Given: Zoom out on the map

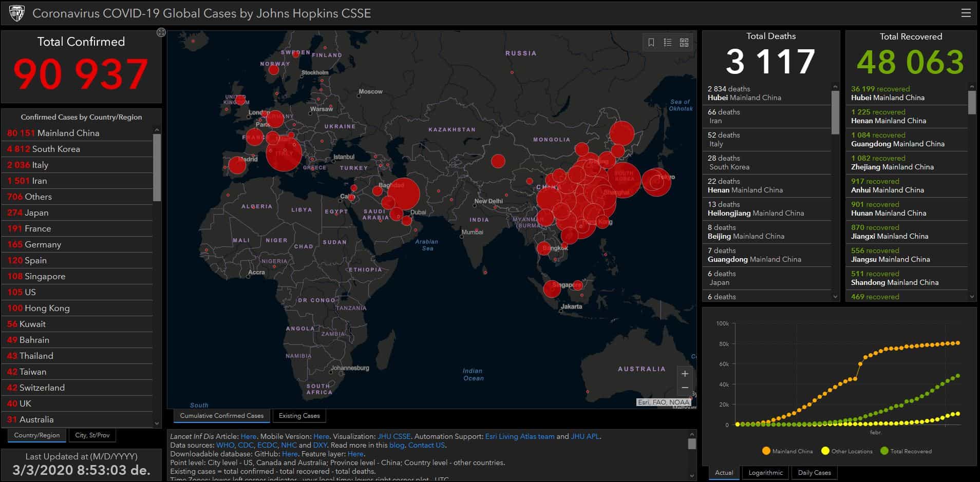Looking at the screenshot, I should point(685,388).
